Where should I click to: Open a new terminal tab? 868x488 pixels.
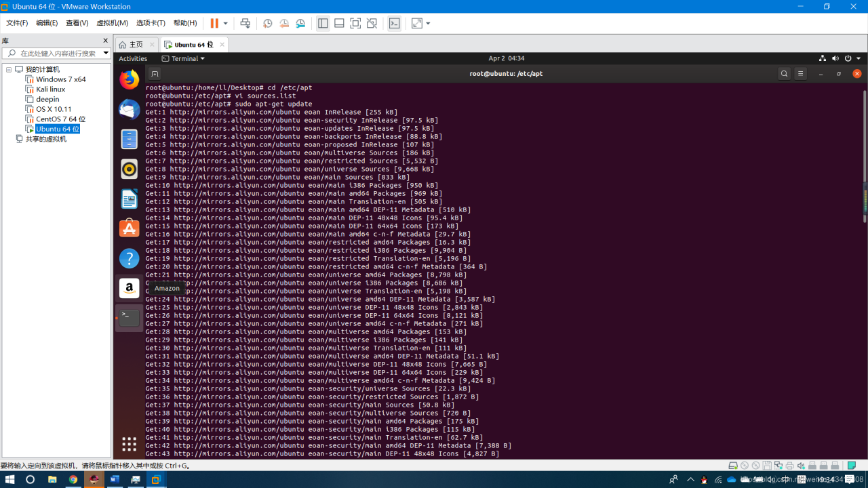tap(155, 74)
